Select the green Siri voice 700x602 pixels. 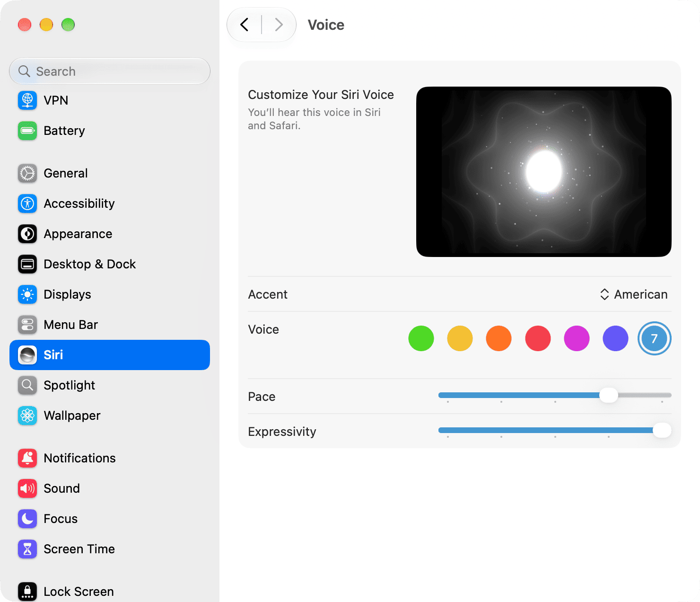click(421, 338)
